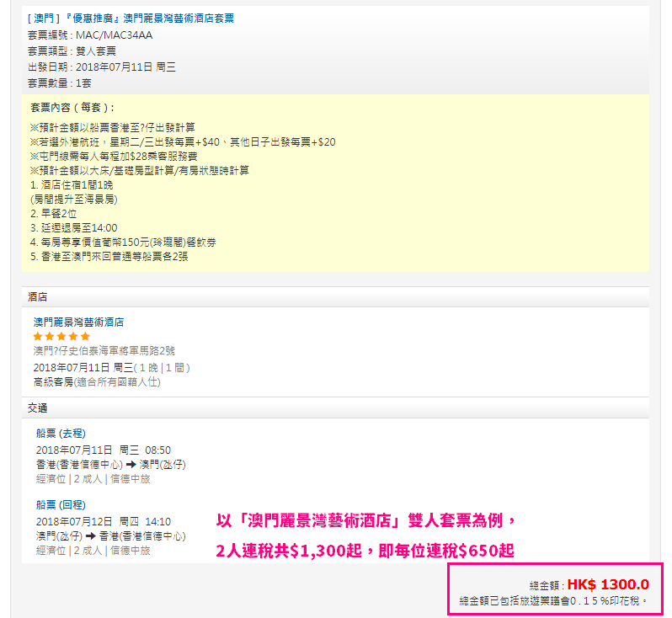This screenshot has height=618, width=672.
Task: Click the 套票內容（每套） heading
Action: click(72, 108)
